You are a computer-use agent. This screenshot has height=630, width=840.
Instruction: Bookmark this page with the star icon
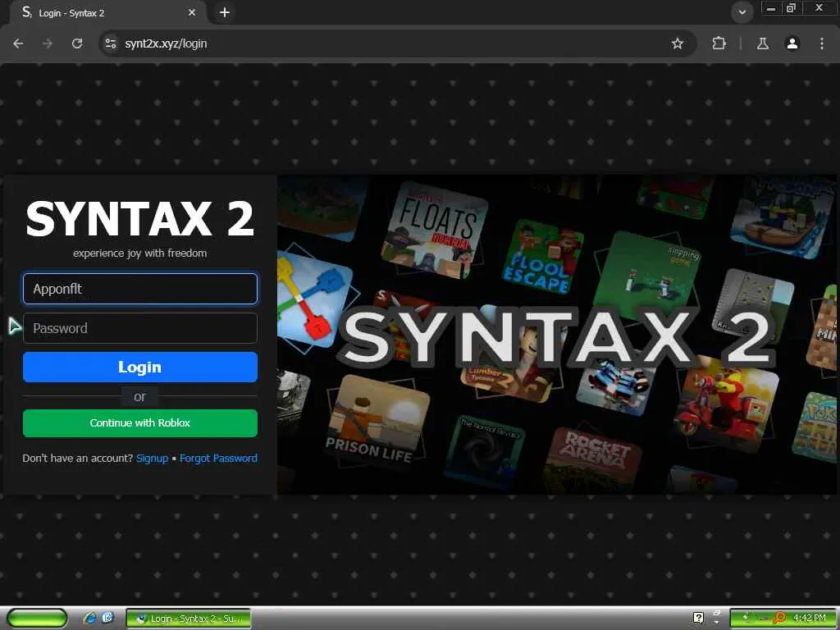click(x=677, y=43)
